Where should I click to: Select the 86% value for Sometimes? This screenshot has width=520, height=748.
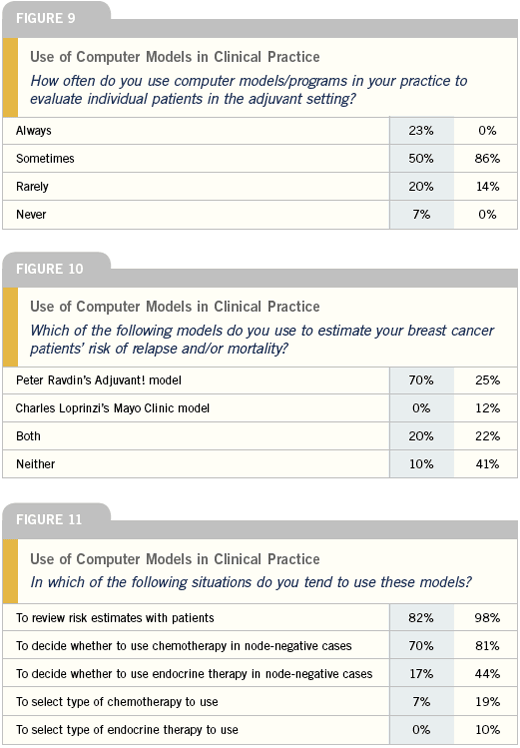(x=487, y=158)
